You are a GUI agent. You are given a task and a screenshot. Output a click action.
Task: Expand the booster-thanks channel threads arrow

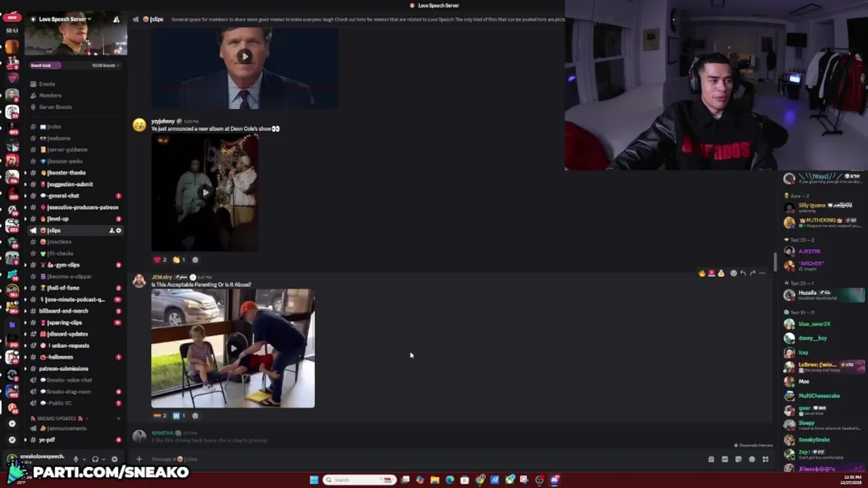(x=25, y=173)
